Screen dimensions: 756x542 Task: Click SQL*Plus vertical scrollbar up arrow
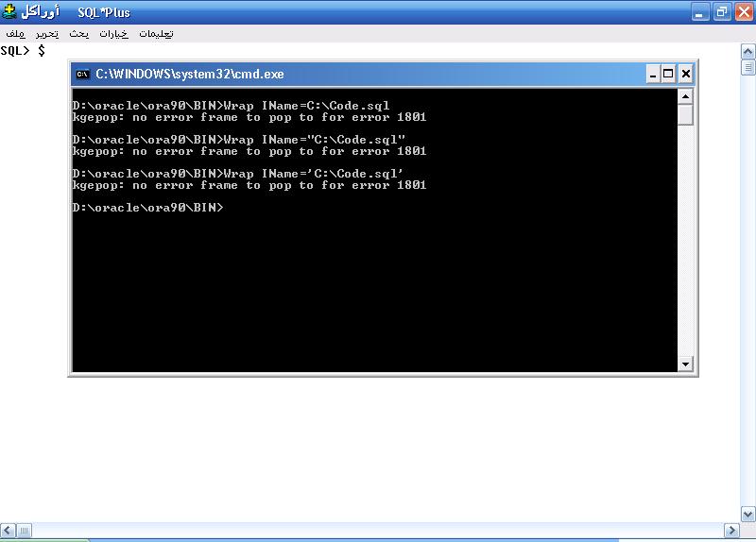[x=748, y=51]
